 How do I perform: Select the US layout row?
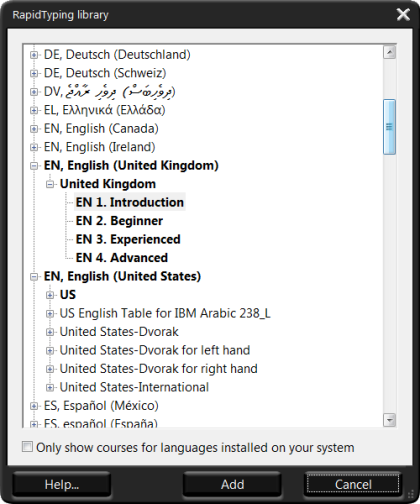(x=68, y=295)
